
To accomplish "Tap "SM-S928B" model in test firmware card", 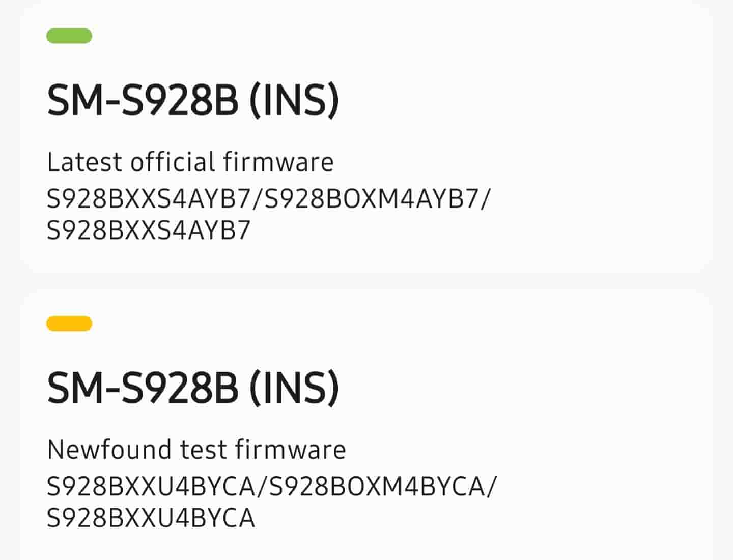I will 143,389.
